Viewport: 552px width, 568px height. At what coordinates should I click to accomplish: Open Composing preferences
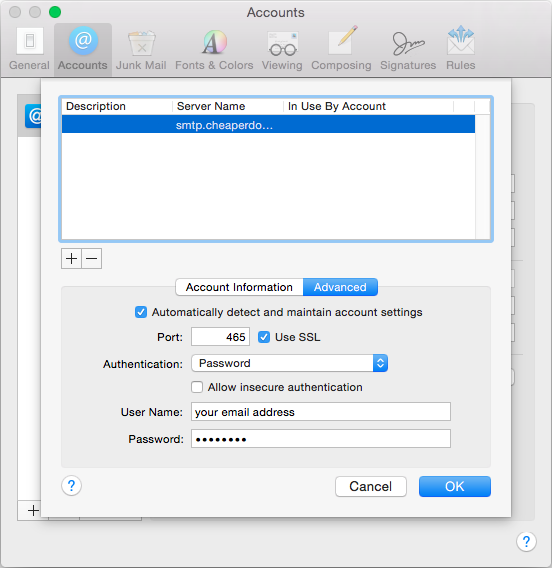tap(341, 49)
